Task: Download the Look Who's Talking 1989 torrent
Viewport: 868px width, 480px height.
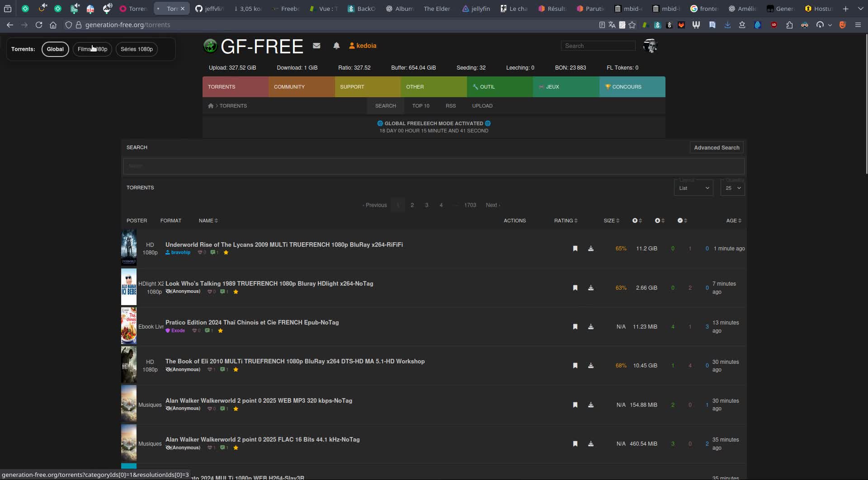Action: pyautogui.click(x=590, y=288)
